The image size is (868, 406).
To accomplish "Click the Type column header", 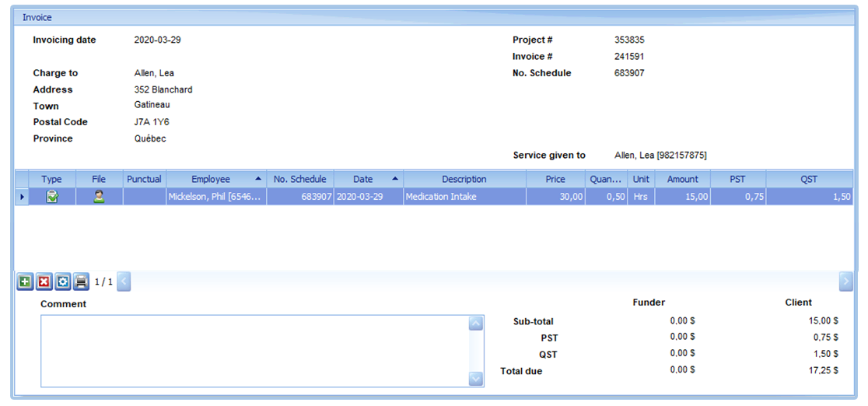I will (52, 179).
